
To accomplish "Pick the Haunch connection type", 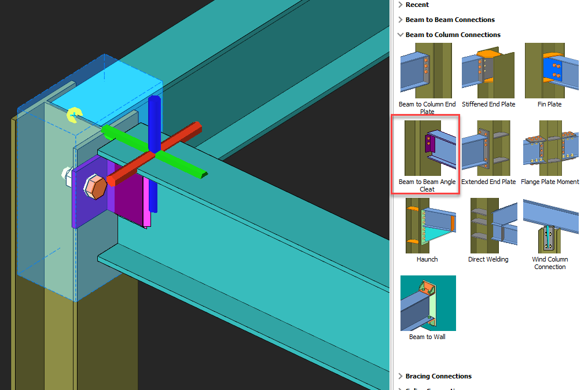I will click(427, 226).
